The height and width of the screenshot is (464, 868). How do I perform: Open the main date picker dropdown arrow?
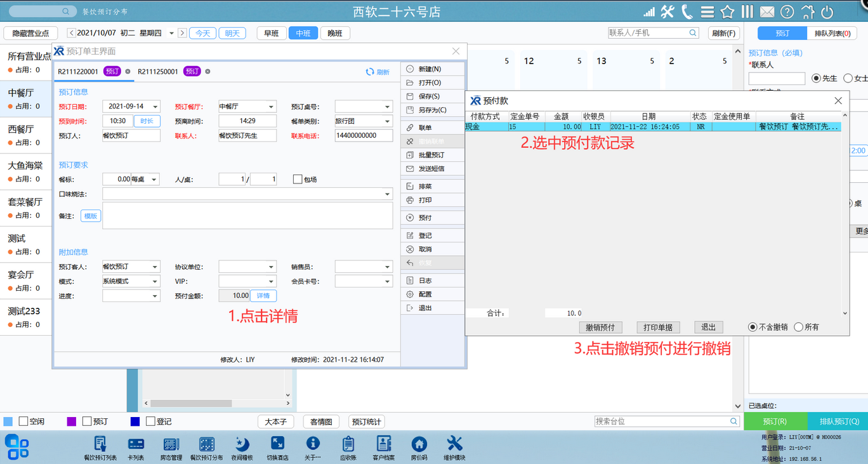coord(171,33)
